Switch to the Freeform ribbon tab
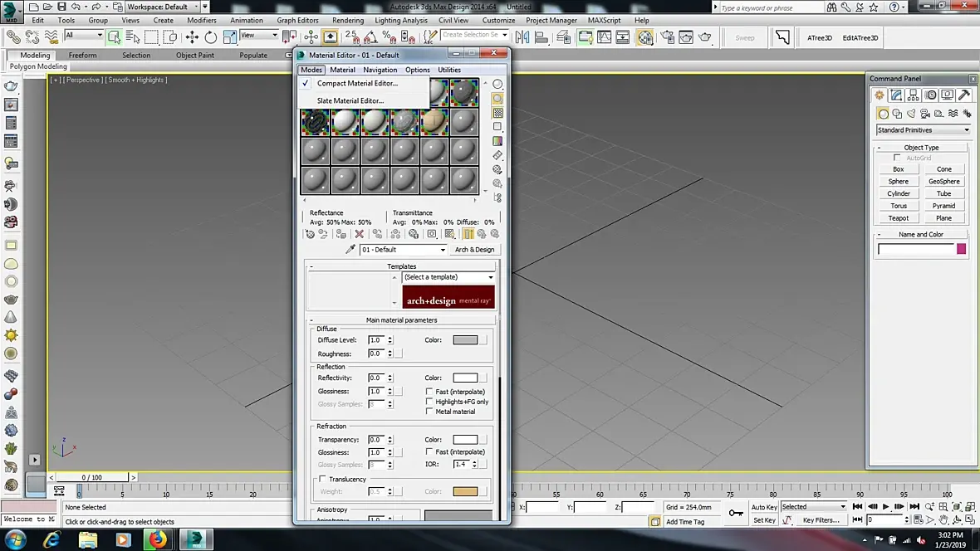The height and width of the screenshot is (551, 980). (x=82, y=56)
